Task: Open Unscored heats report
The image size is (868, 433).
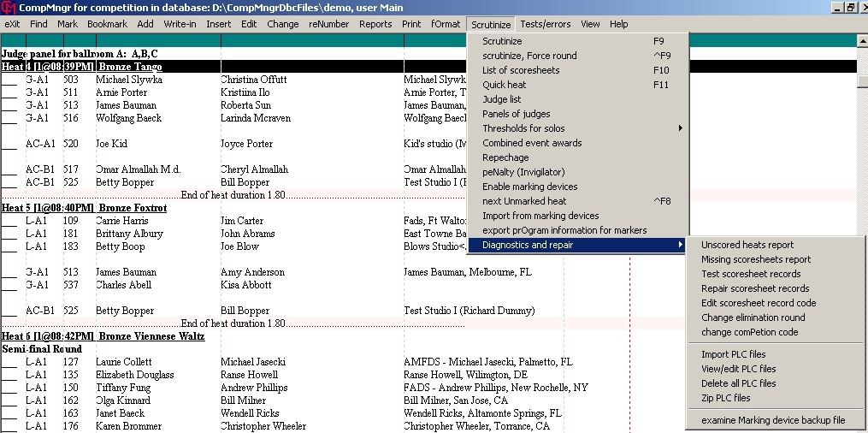Action: pyautogui.click(x=775, y=245)
